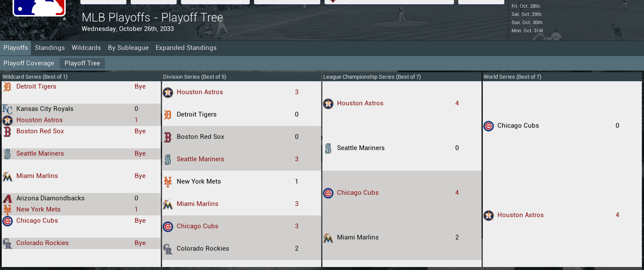
Task: Click Houston Astros logo in World Series
Action: point(488,215)
